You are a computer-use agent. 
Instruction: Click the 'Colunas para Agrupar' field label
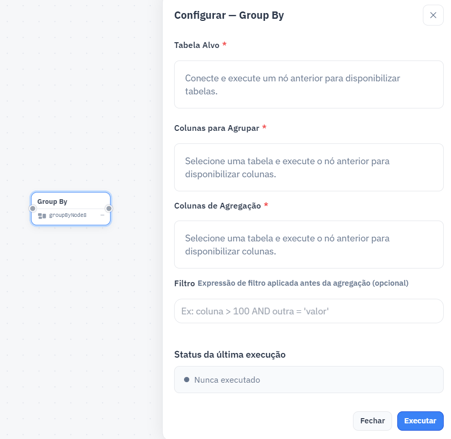click(x=216, y=128)
